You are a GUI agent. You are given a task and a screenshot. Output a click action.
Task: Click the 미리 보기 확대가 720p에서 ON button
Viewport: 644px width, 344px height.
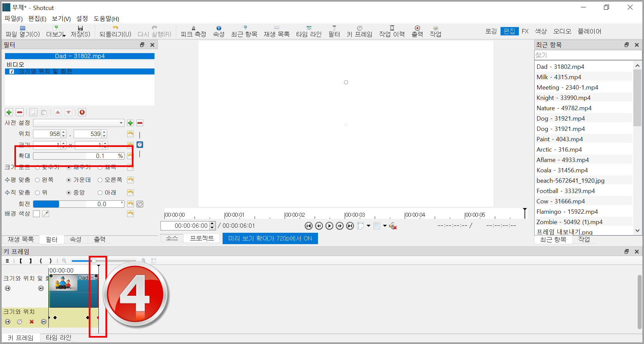(270, 238)
